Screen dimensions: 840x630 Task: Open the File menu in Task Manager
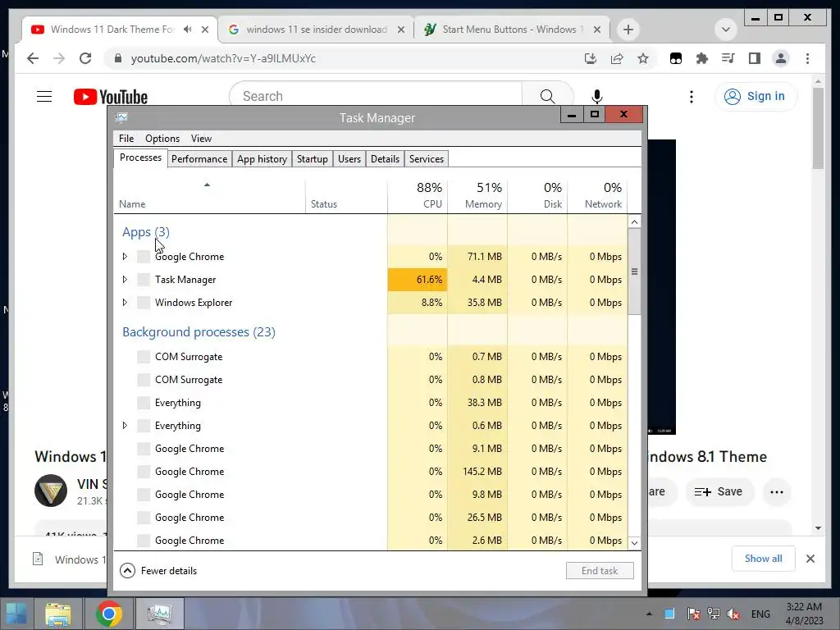click(126, 139)
